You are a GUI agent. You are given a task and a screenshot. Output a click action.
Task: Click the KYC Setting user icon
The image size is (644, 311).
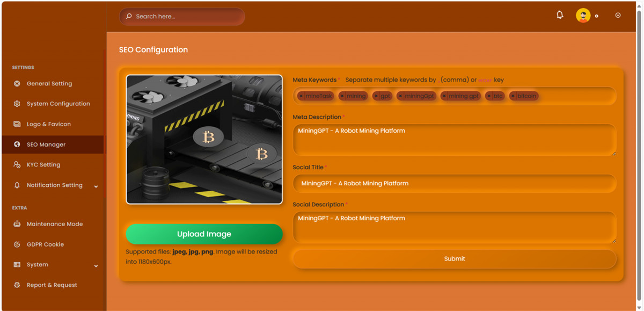click(x=17, y=165)
